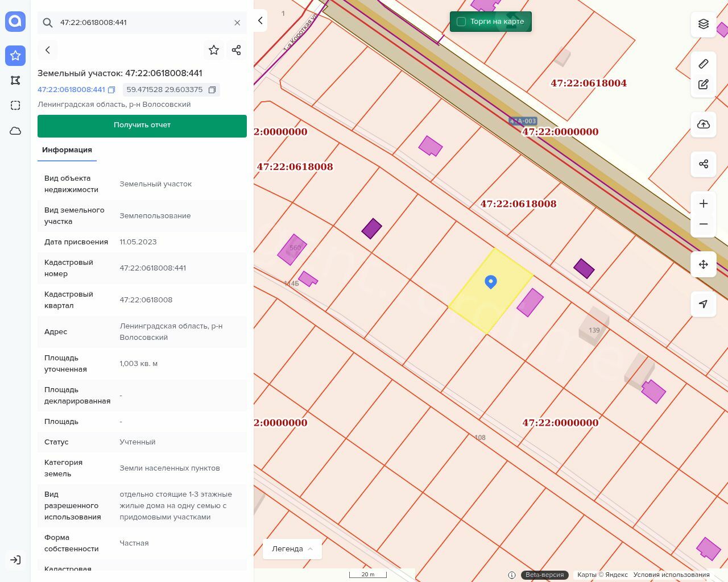Click the 'Получить отчет' button
The image size is (728, 582).
(142, 126)
